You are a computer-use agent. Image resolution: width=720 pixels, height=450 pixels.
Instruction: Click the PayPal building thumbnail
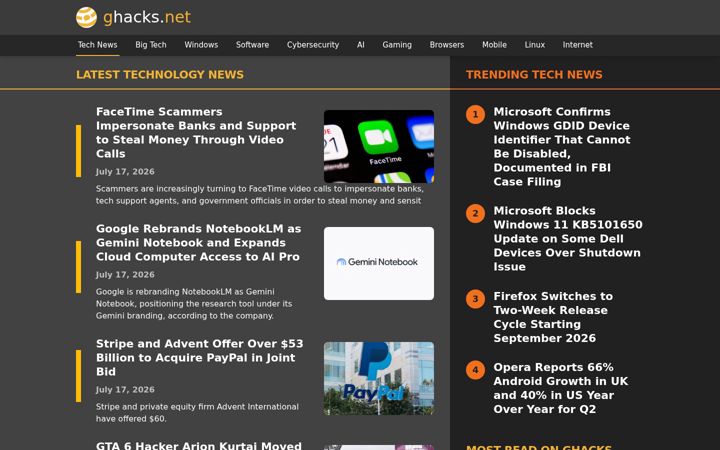coord(379,378)
